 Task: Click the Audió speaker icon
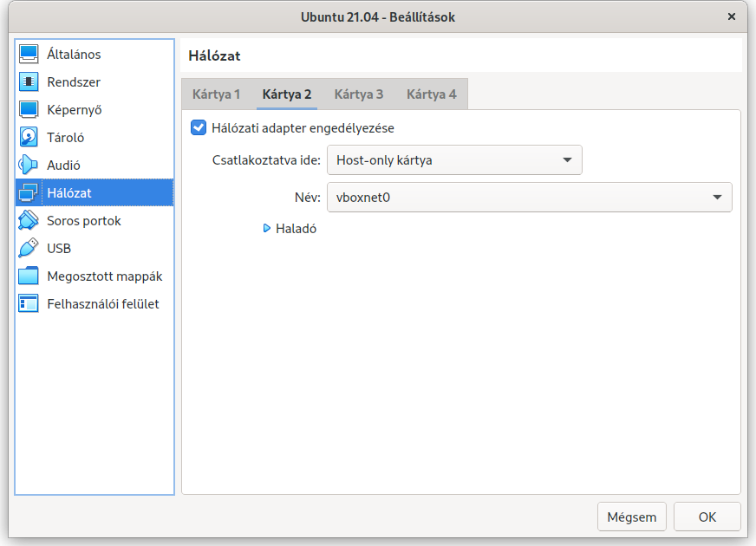[x=29, y=165]
